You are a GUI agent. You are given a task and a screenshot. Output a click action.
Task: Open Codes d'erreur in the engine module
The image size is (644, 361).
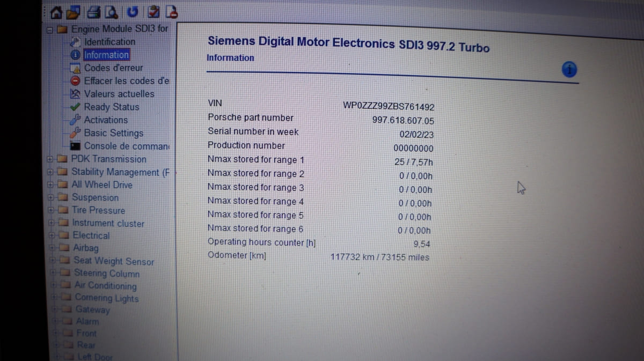click(113, 68)
